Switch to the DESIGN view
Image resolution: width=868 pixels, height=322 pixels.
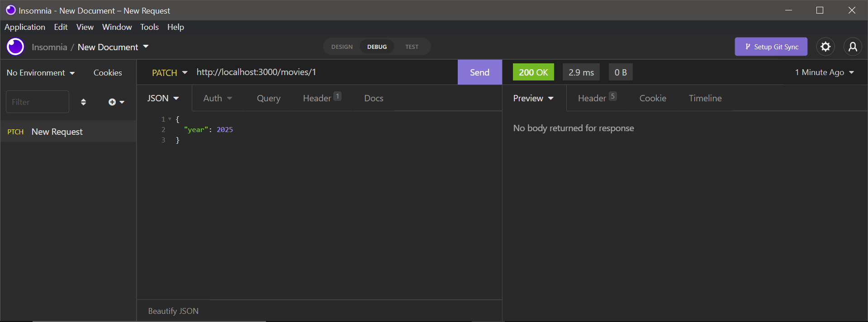coord(342,47)
